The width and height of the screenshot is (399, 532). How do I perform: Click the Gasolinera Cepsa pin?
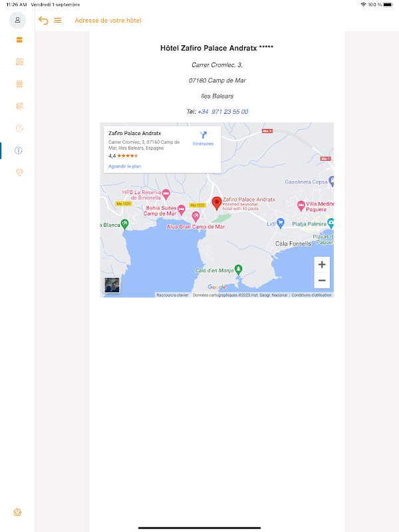point(331,181)
